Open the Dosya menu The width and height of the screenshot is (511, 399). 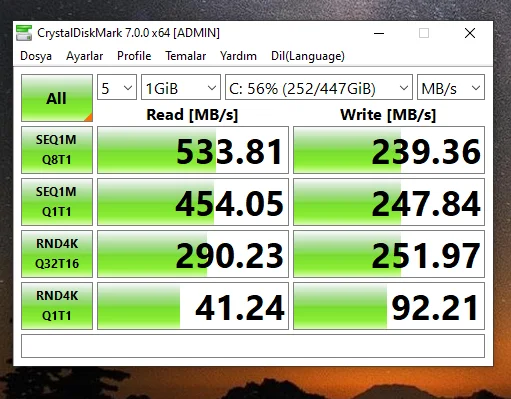coord(36,56)
